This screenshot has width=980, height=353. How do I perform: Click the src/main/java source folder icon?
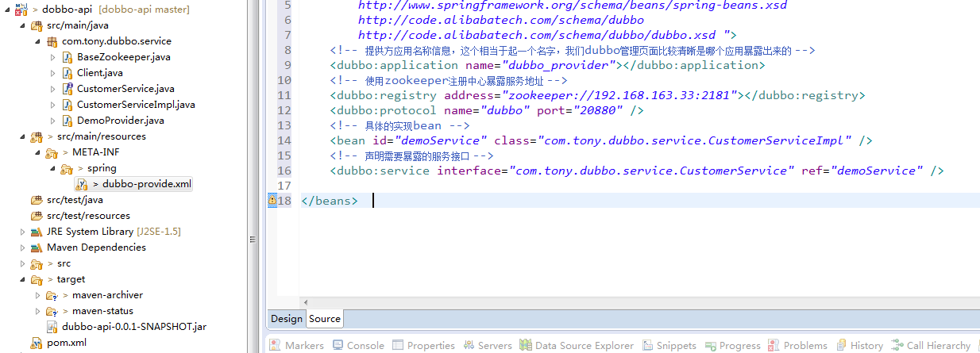pos(37,25)
